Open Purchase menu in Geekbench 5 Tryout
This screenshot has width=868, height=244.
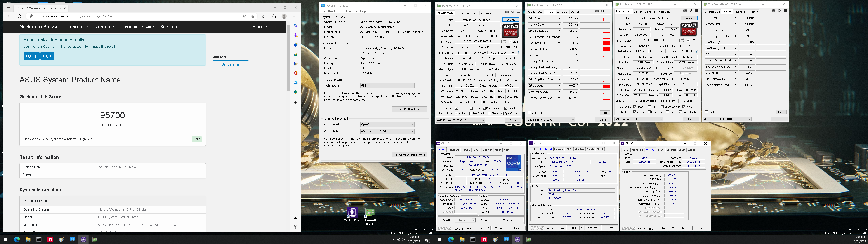351,11
